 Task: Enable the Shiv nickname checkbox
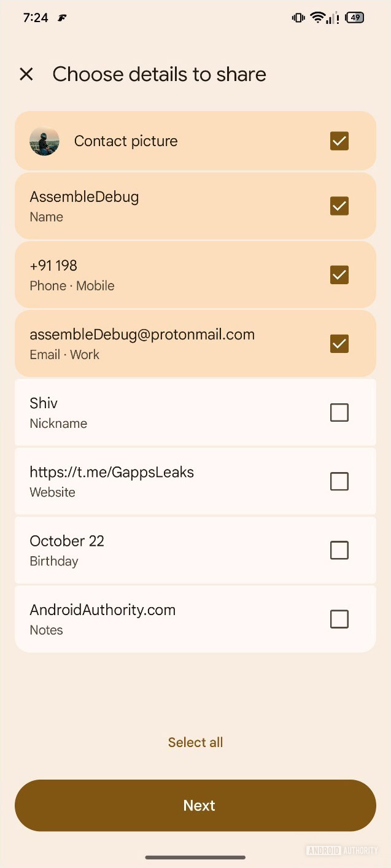[339, 412]
